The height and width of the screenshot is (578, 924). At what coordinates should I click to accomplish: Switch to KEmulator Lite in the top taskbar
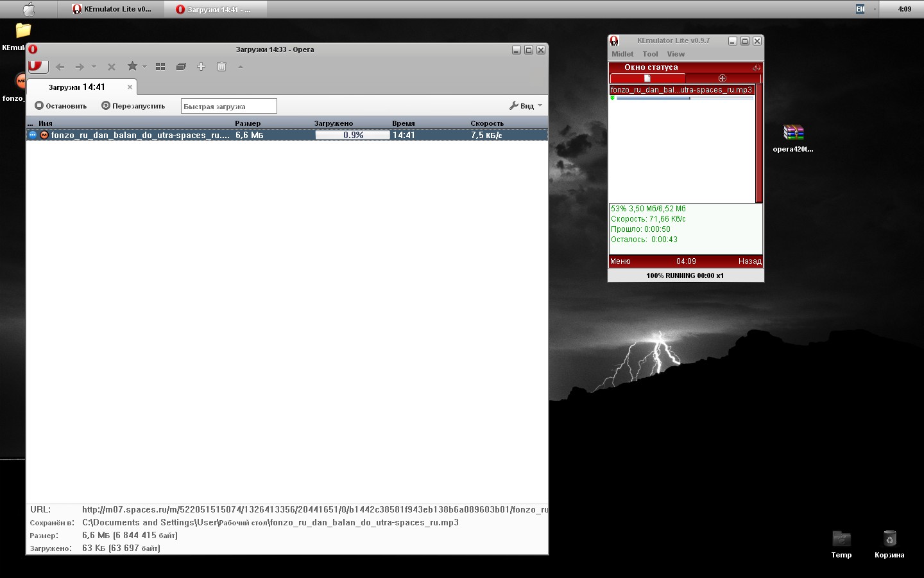coord(111,9)
